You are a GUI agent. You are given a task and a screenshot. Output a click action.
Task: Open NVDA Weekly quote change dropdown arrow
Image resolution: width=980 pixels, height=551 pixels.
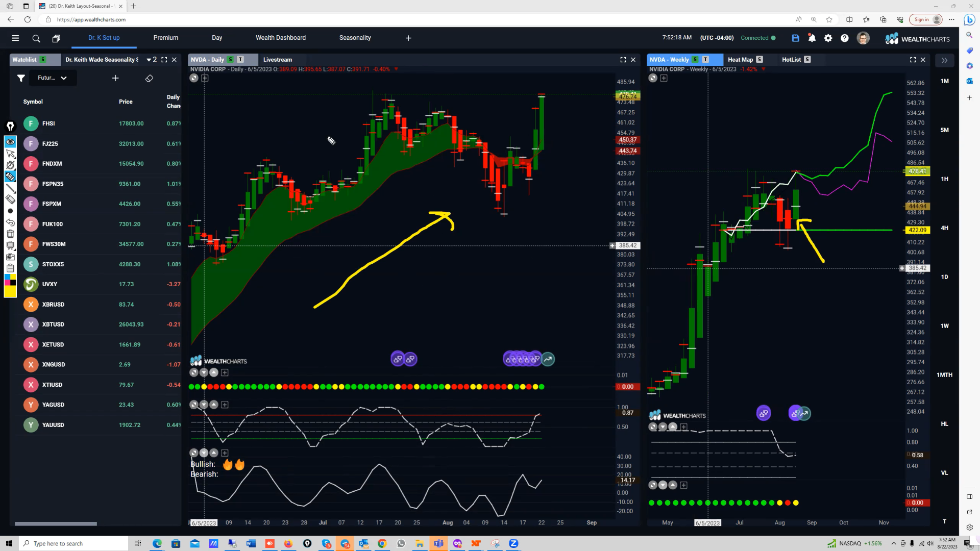click(x=763, y=69)
